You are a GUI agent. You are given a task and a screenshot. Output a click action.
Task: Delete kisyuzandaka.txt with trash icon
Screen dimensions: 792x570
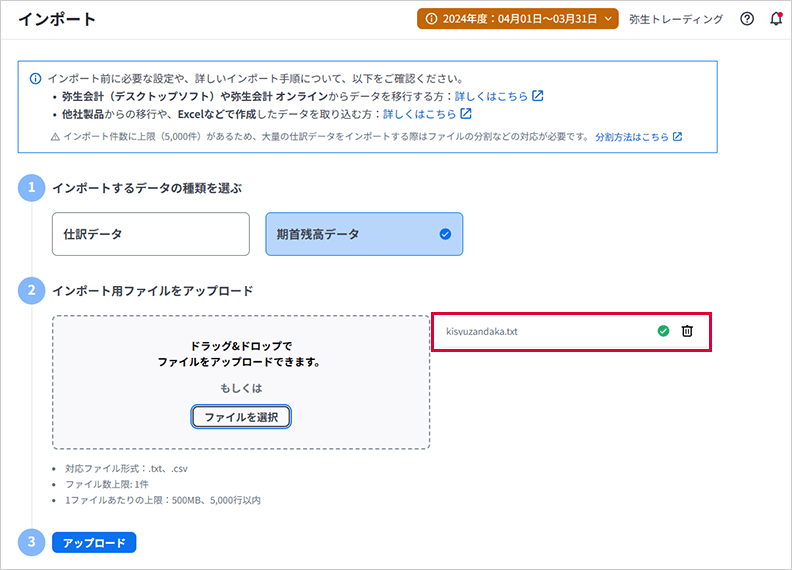click(687, 331)
